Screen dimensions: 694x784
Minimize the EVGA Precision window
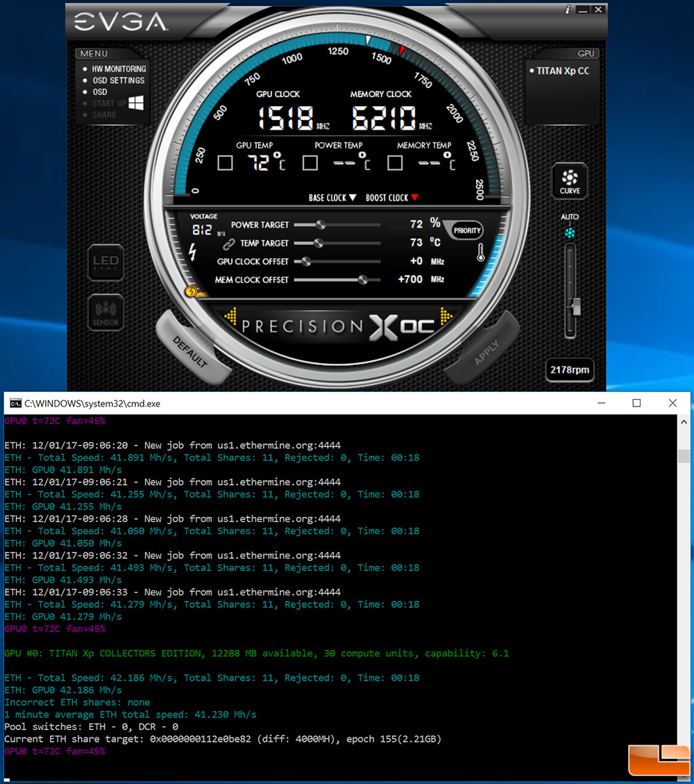tap(583, 10)
